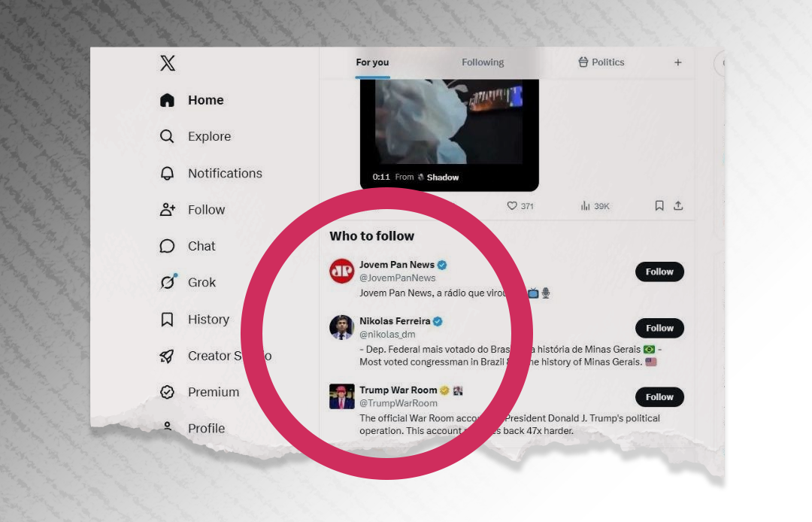The image size is (812, 522).
Task: Share the video post
Action: coord(678,205)
